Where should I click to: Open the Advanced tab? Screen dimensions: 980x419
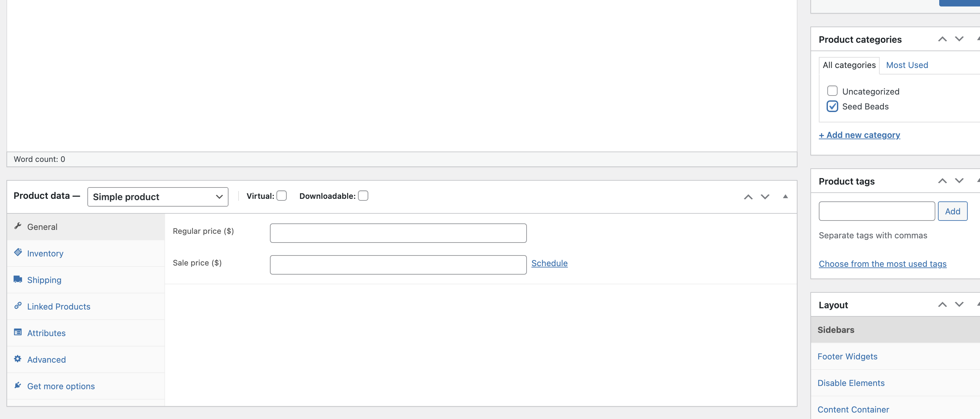click(85, 360)
